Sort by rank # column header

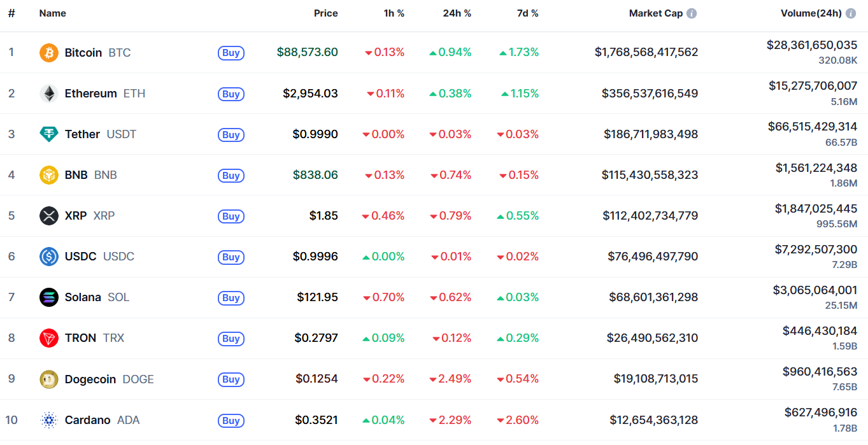[11, 13]
